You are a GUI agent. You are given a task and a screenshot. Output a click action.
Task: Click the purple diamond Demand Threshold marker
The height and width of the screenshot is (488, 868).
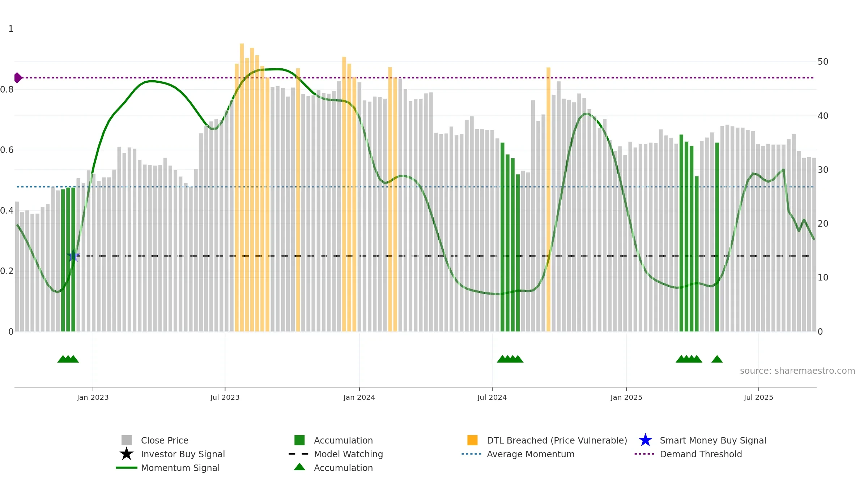tap(17, 78)
